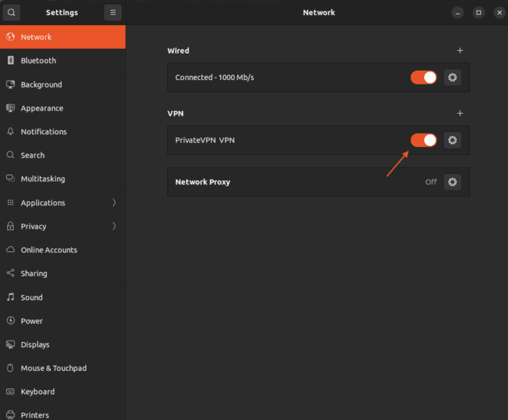This screenshot has height=420, width=508.
Task: Open Online Accounts settings
Action: pyautogui.click(x=48, y=250)
